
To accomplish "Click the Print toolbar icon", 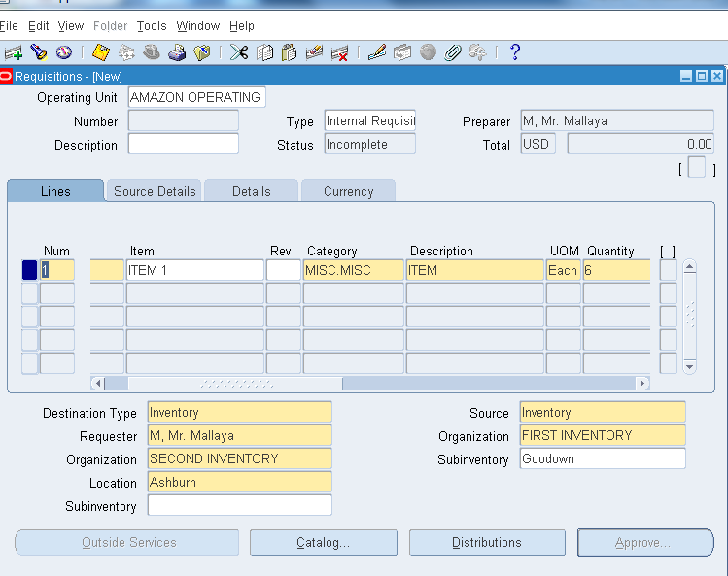I will (177, 52).
